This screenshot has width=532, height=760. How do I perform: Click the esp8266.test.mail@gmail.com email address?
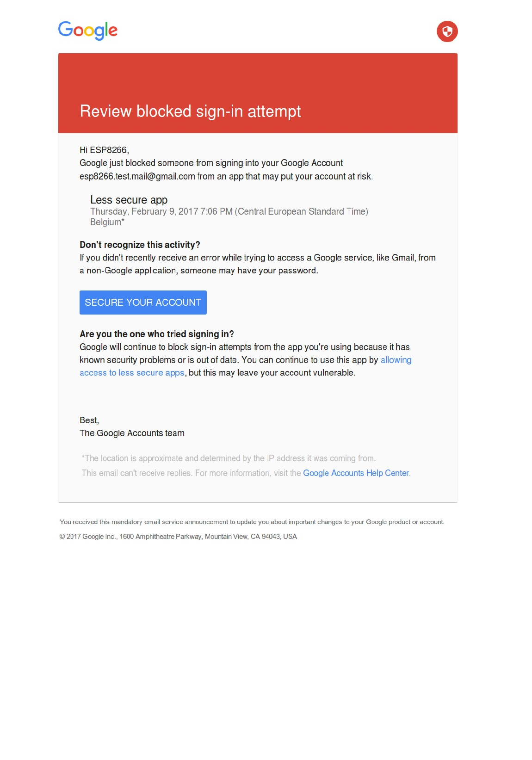[x=137, y=176]
